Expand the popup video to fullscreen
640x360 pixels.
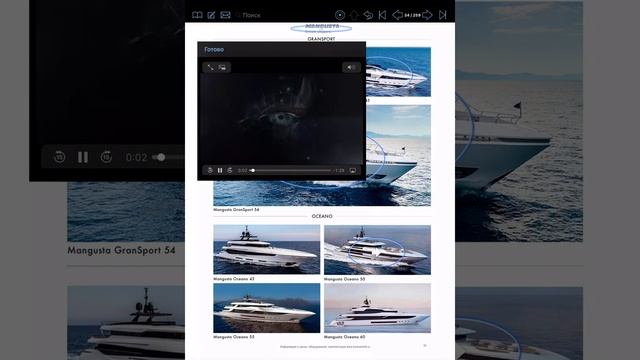(210, 67)
